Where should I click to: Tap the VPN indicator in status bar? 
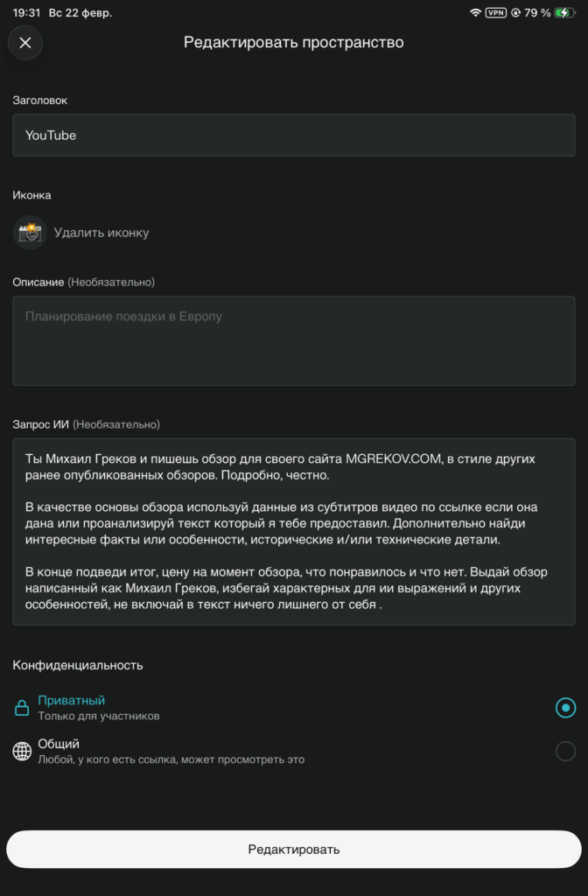(x=496, y=13)
